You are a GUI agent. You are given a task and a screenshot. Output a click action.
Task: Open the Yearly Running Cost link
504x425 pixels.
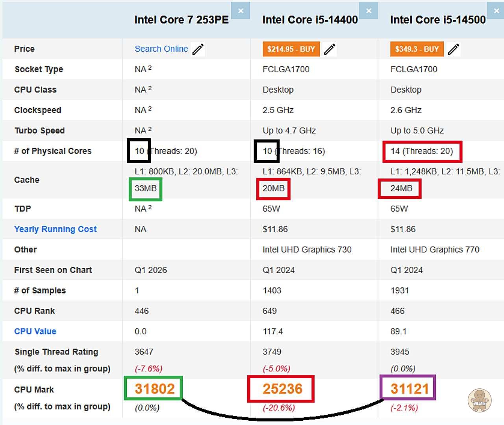click(55, 229)
